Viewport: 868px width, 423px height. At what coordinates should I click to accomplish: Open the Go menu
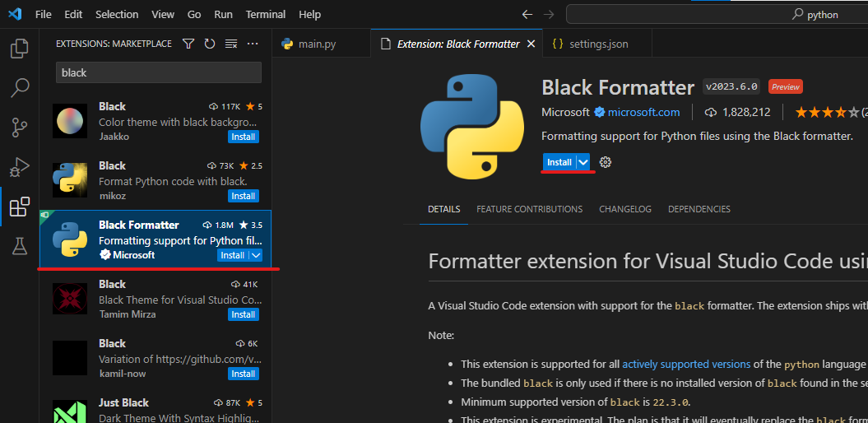coord(193,14)
